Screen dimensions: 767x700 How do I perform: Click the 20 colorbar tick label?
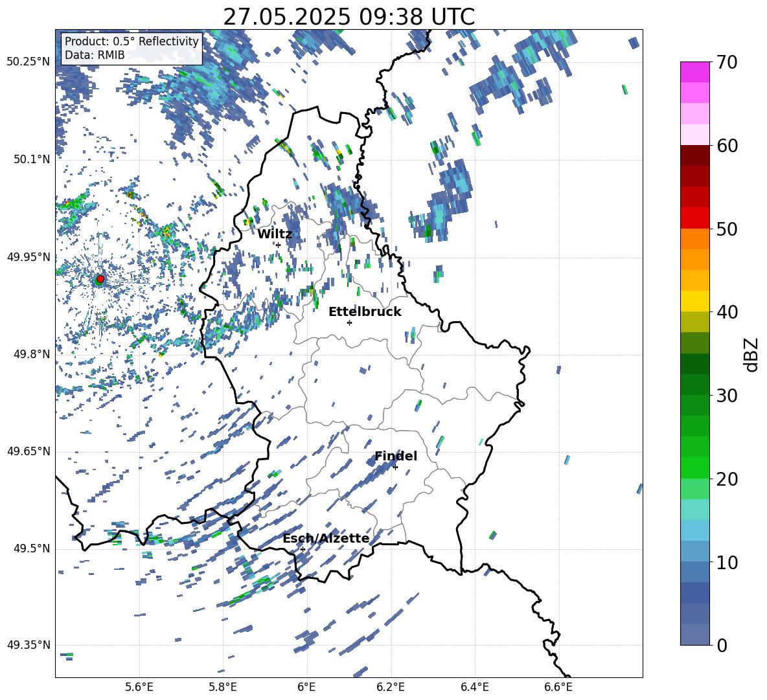726,479
